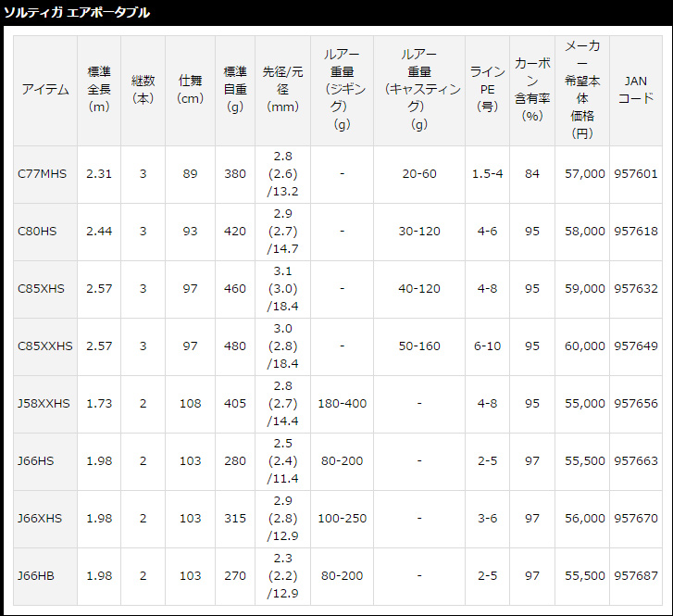Click JAN code 957663
The width and height of the screenshot is (673, 616).
coord(636,461)
